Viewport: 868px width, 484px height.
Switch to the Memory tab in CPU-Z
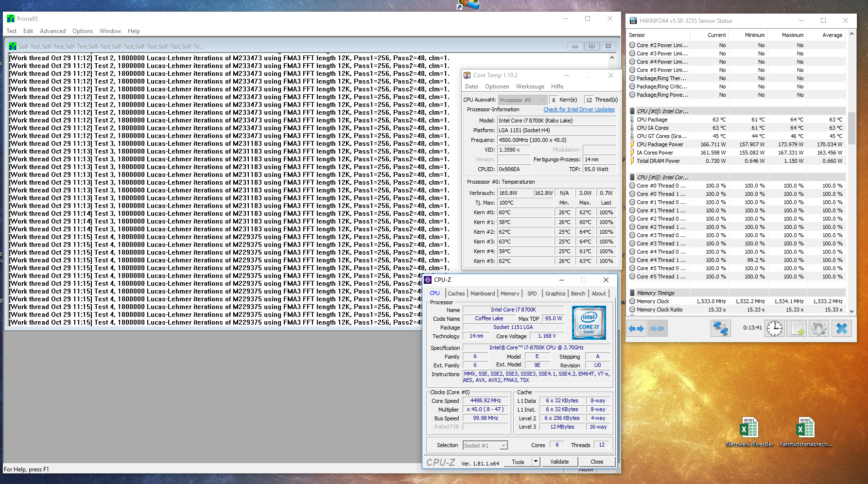[x=510, y=294]
